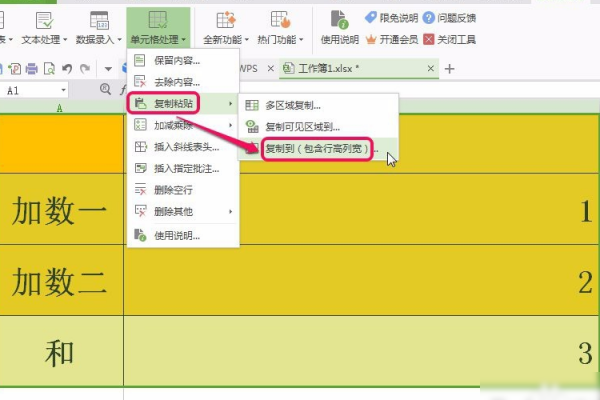Click the 单元格处理 cell processing icon
The width and height of the screenshot is (600, 400).
coord(158,20)
